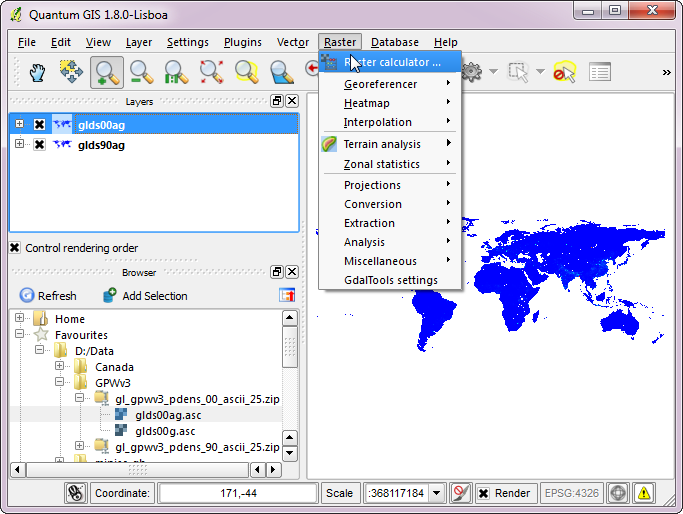The height and width of the screenshot is (514, 683).
Task: Float the Browser panel
Action: pyautogui.click(x=277, y=272)
